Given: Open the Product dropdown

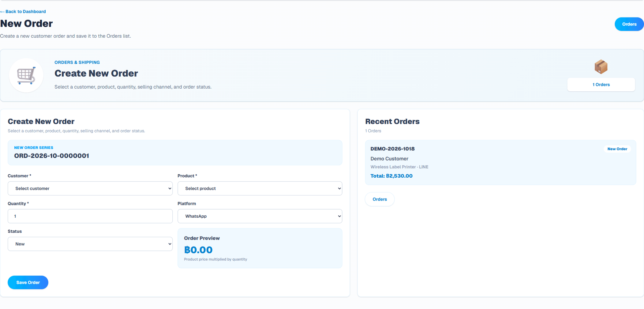Looking at the screenshot, I should click(x=260, y=188).
